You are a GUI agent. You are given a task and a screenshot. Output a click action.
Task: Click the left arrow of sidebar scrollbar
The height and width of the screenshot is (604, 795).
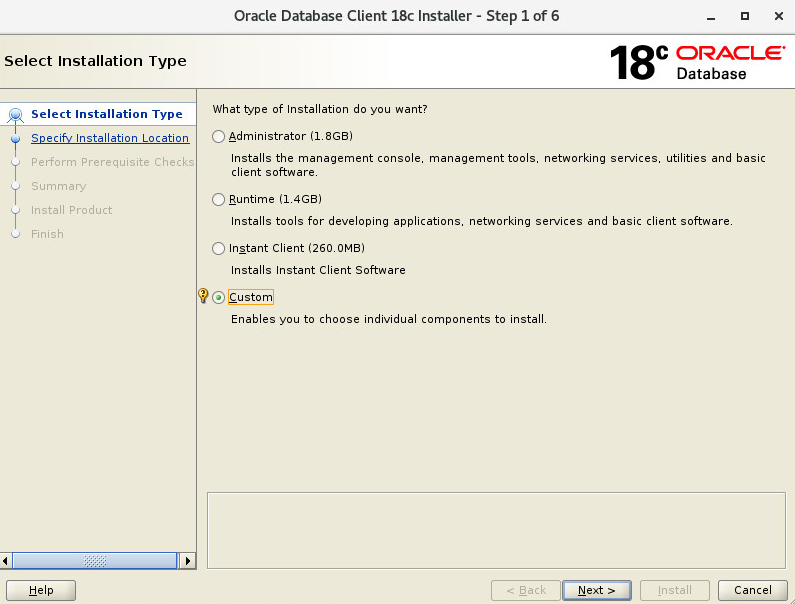[6, 561]
